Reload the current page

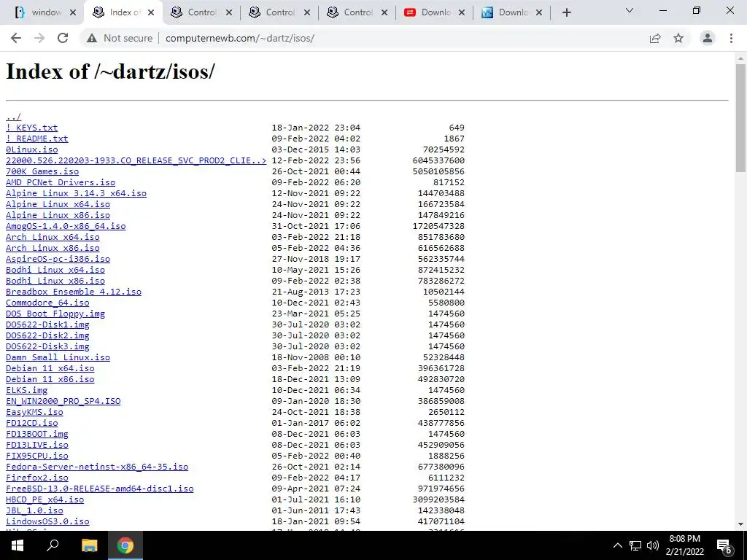(63, 38)
